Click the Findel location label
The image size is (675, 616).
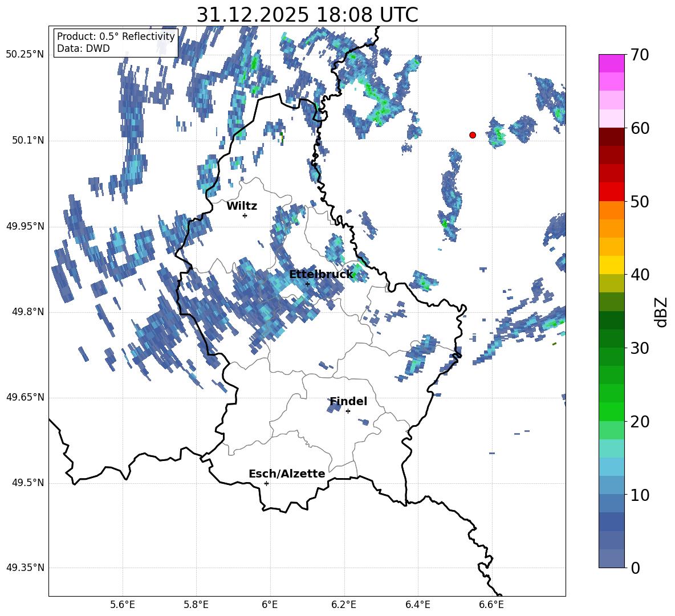coord(348,401)
